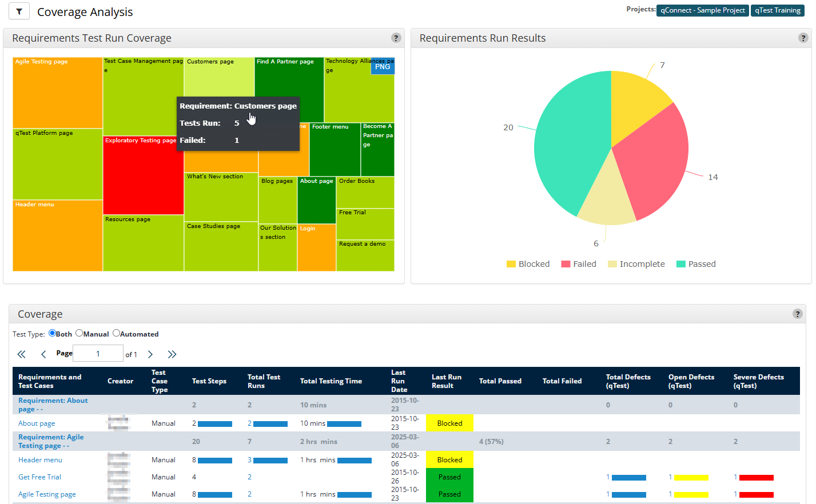Open the Get Free Trial test case
Screen dimensions: 816x504
pyautogui.click(x=39, y=477)
